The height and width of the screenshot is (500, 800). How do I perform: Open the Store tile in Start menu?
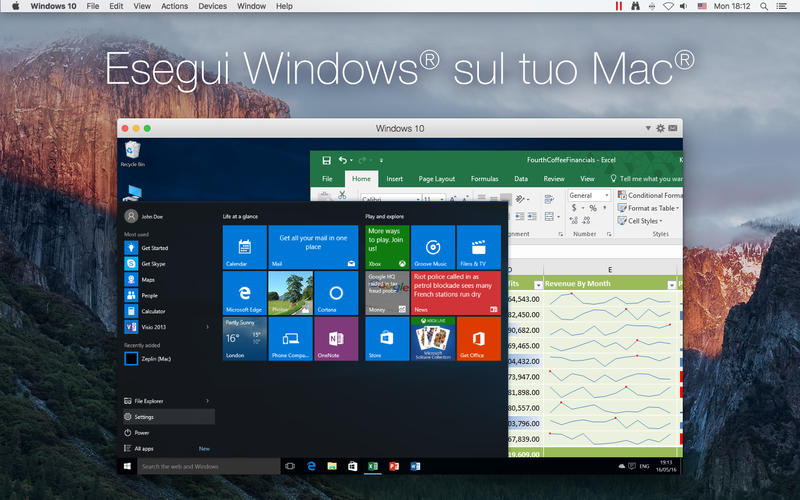click(387, 339)
